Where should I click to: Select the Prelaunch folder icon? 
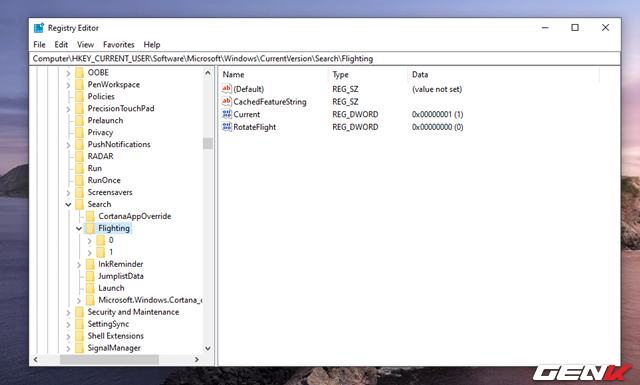tap(80, 120)
